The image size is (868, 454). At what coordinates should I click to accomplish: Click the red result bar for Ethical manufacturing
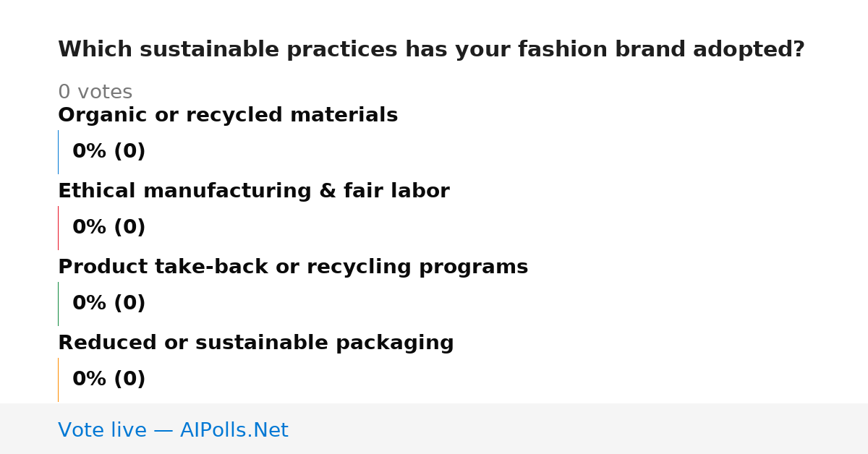[58, 228]
